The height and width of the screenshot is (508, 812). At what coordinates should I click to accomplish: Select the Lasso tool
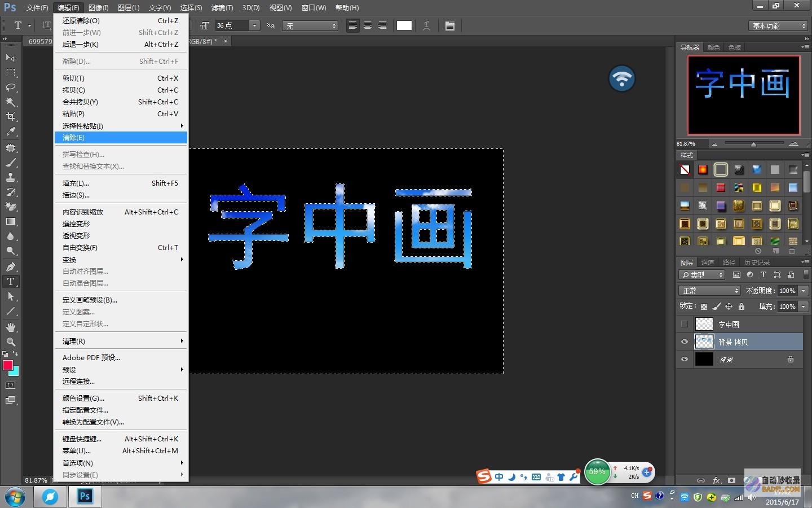tap(11, 87)
